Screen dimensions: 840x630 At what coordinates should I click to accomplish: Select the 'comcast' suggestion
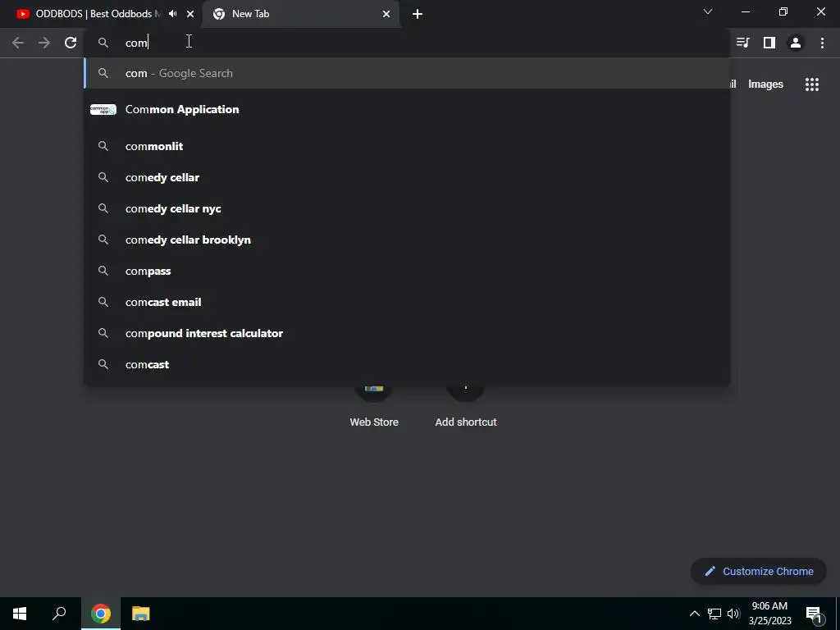pyautogui.click(x=407, y=364)
